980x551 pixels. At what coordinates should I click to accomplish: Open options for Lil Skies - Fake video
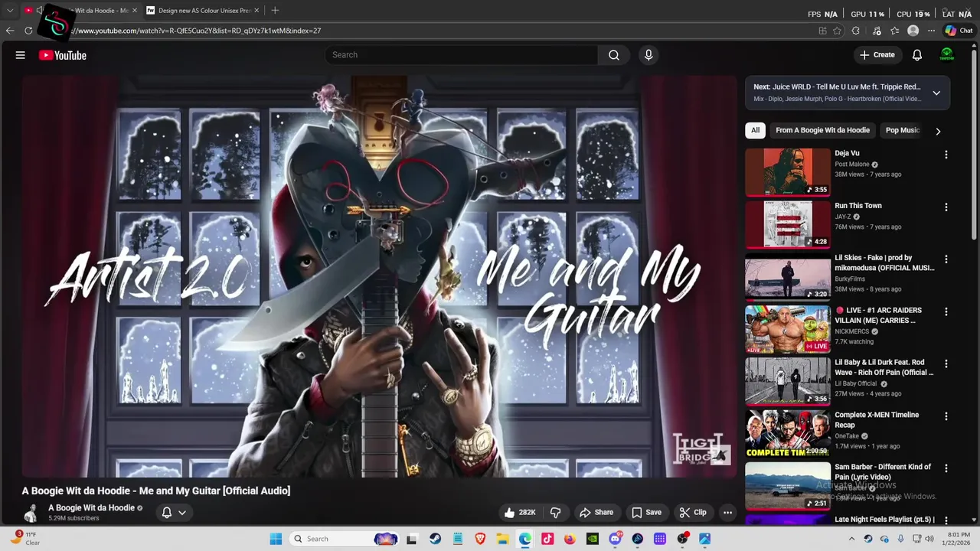(x=946, y=259)
